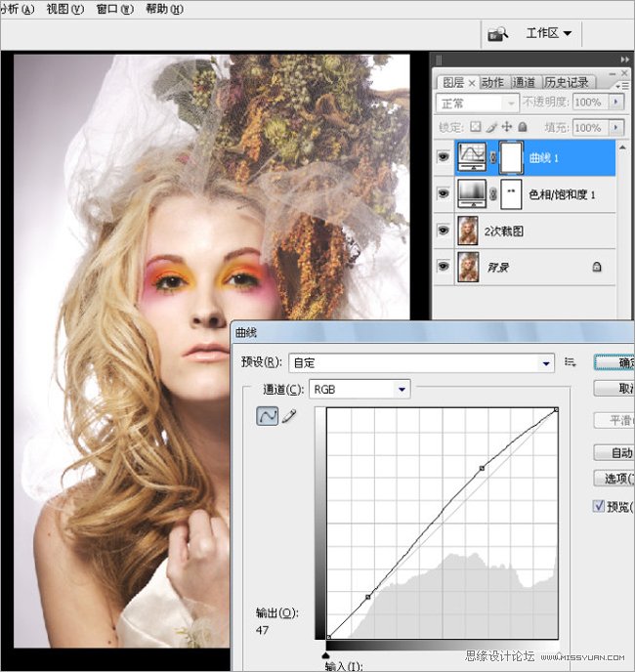Open the 通道 RGB channel dropdown

pos(402,389)
